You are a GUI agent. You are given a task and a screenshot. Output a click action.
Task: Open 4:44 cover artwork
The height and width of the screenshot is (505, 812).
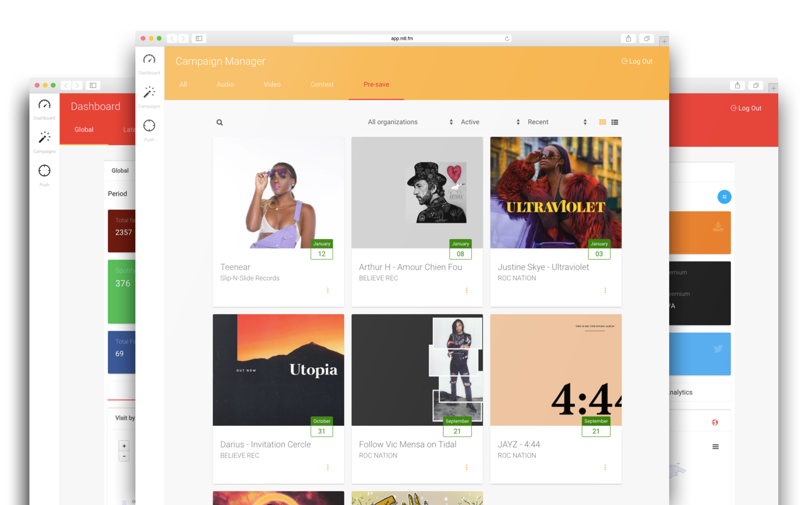click(556, 370)
